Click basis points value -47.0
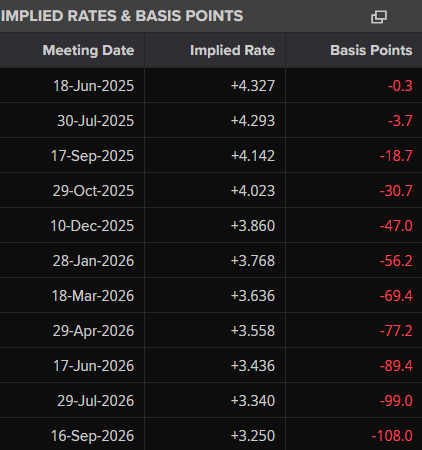422x450 pixels. tap(396, 226)
